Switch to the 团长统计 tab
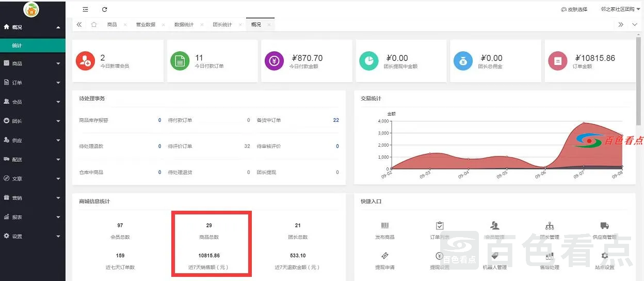The width and height of the screenshot is (644, 281). (x=222, y=24)
